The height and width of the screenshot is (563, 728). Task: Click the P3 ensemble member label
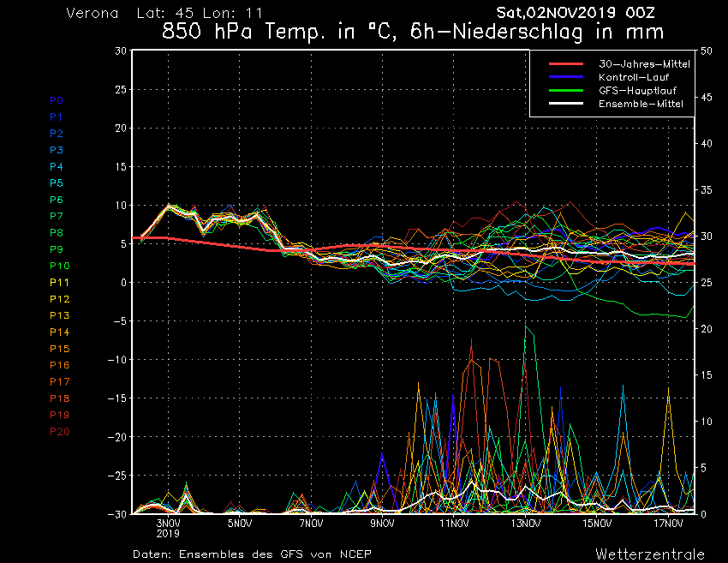[x=57, y=150]
